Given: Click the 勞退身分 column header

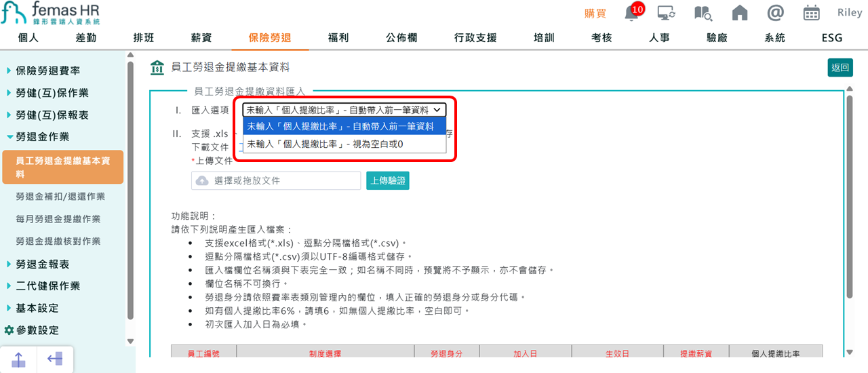Looking at the screenshot, I should coord(447,353).
